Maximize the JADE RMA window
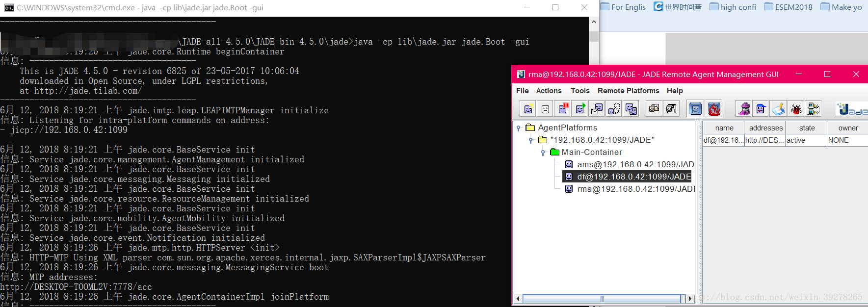 [x=827, y=74]
